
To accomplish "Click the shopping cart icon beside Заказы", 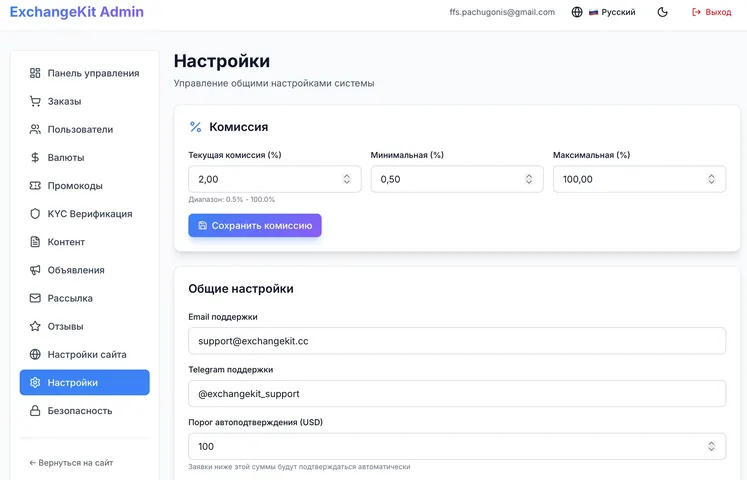I will pyautogui.click(x=35, y=101).
